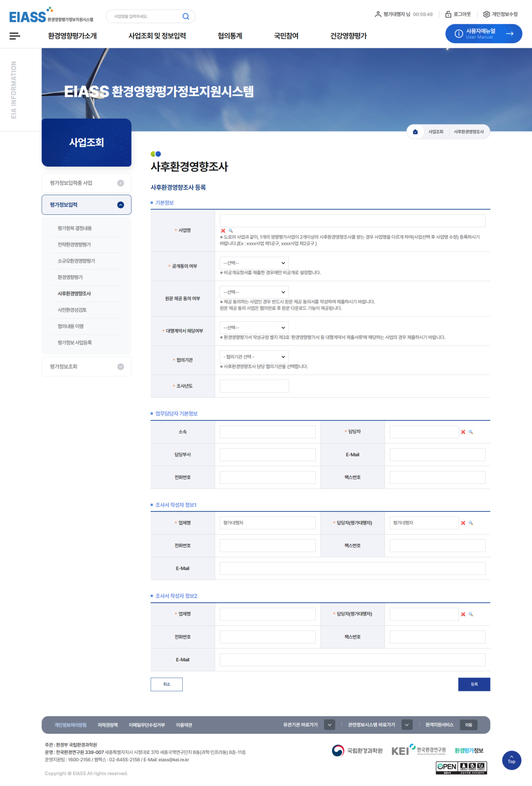This screenshot has height=786, width=532.
Task: Click the 담당자 search magnifier icon
Action: [x=470, y=432]
